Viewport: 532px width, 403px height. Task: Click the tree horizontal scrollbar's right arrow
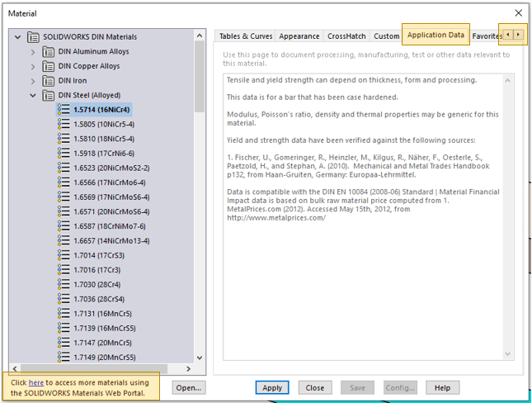[x=189, y=368]
